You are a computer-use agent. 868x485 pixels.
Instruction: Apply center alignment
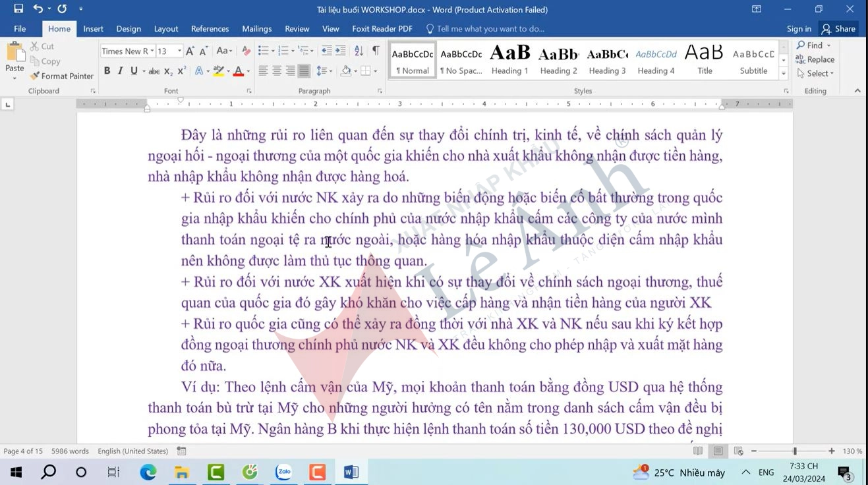(x=277, y=70)
